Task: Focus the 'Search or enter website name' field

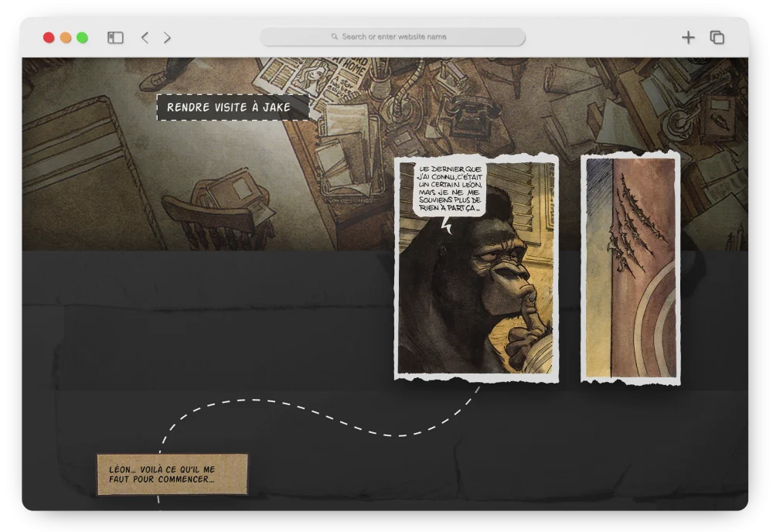Action: pos(393,36)
